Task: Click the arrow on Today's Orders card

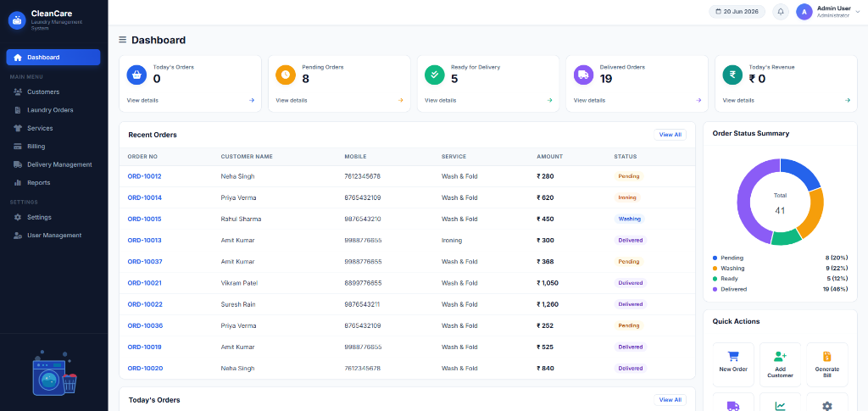Action: click(252, 101)
